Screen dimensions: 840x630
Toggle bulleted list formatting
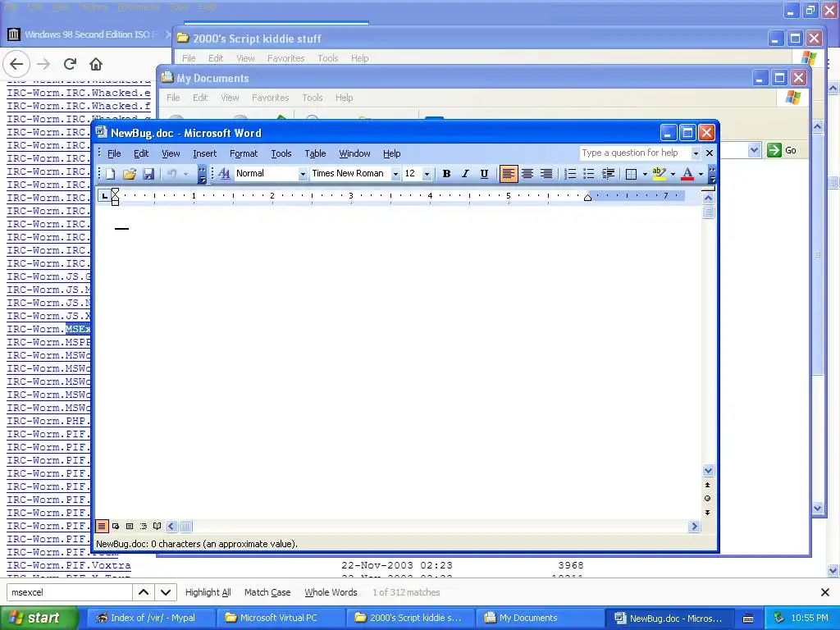point(589,174)
